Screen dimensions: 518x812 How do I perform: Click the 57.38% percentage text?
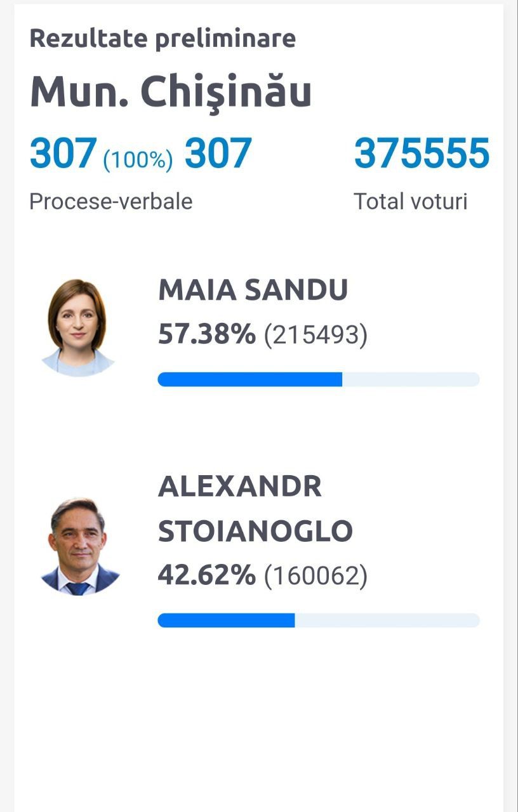coord(207,334)
